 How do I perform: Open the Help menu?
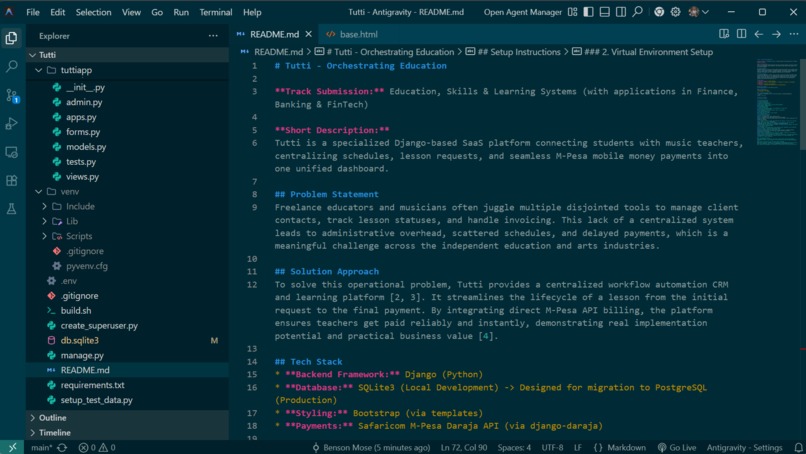tap(252, 12)
